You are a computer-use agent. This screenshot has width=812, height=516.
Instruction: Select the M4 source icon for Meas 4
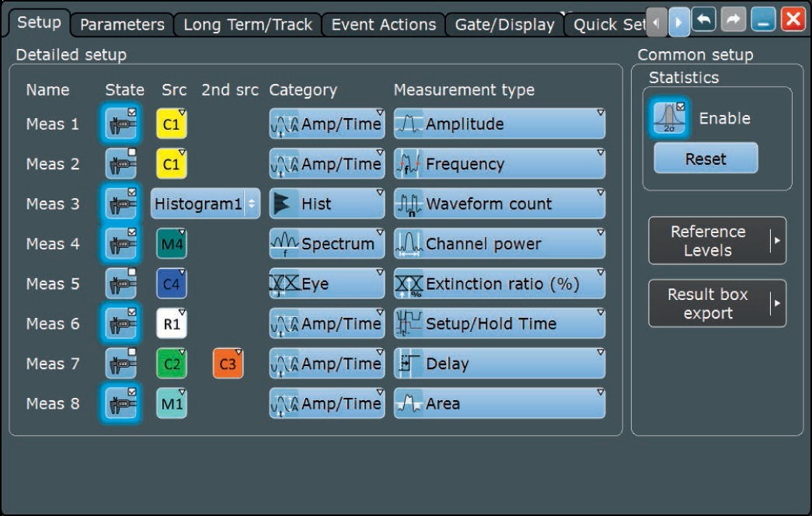[x=172, y=244]
